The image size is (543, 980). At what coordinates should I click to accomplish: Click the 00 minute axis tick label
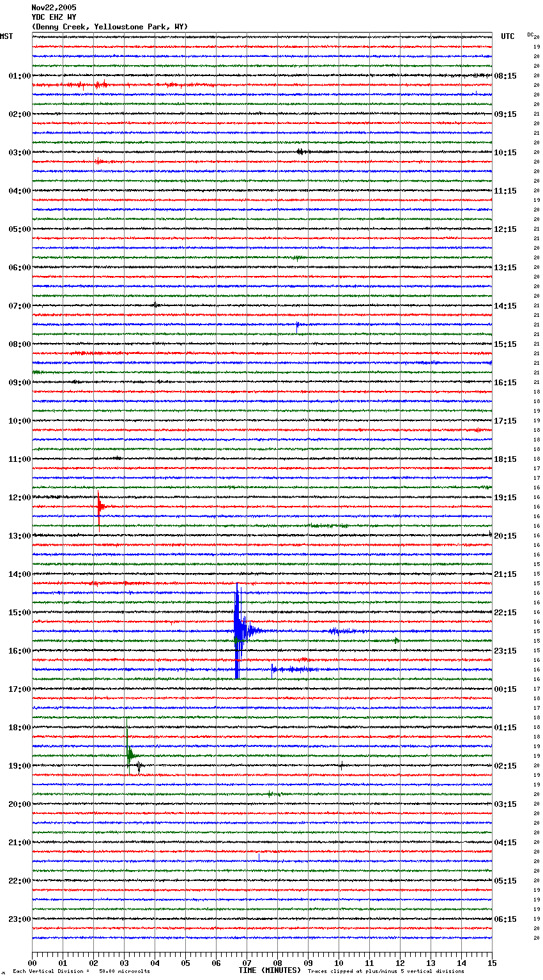tap(32, 963)
